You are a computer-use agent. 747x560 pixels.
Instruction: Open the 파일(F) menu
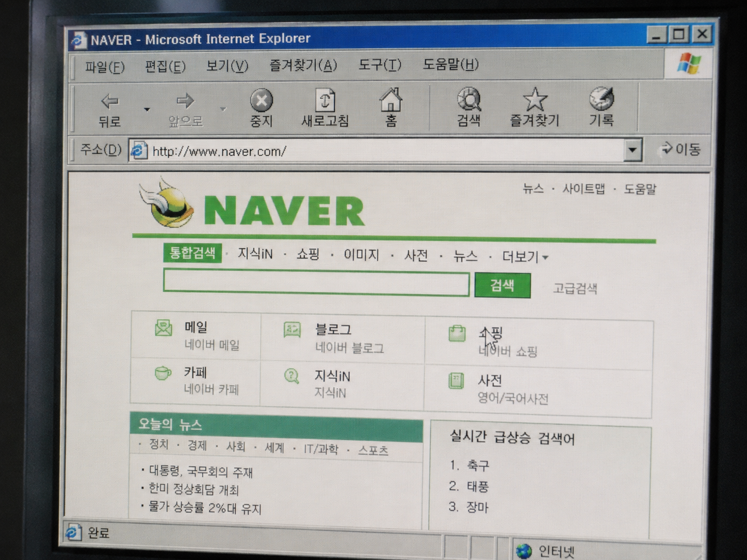click(105, 67)
